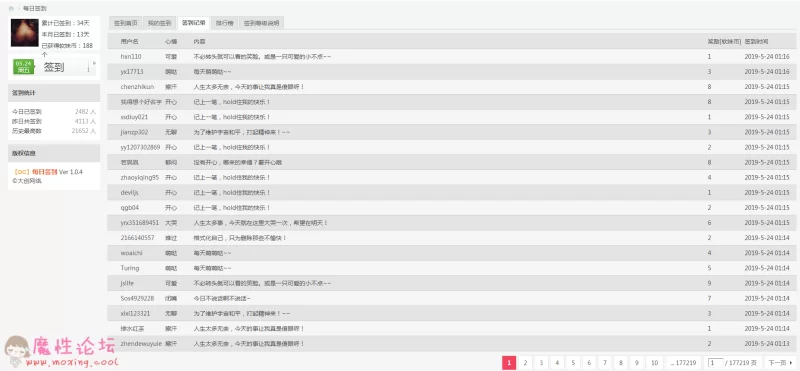Viewport: 800px width, 371px height.
Task: Open user hxn110's profile
Action: (x=131, y=57)
